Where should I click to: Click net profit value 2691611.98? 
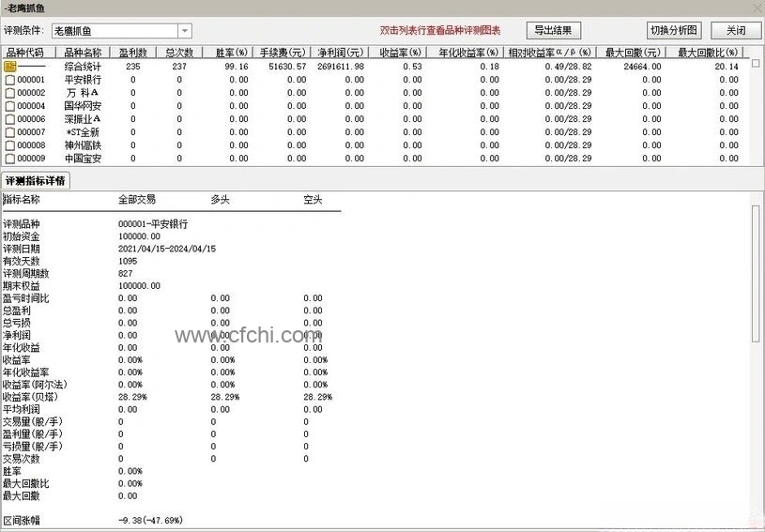point(341,67)
